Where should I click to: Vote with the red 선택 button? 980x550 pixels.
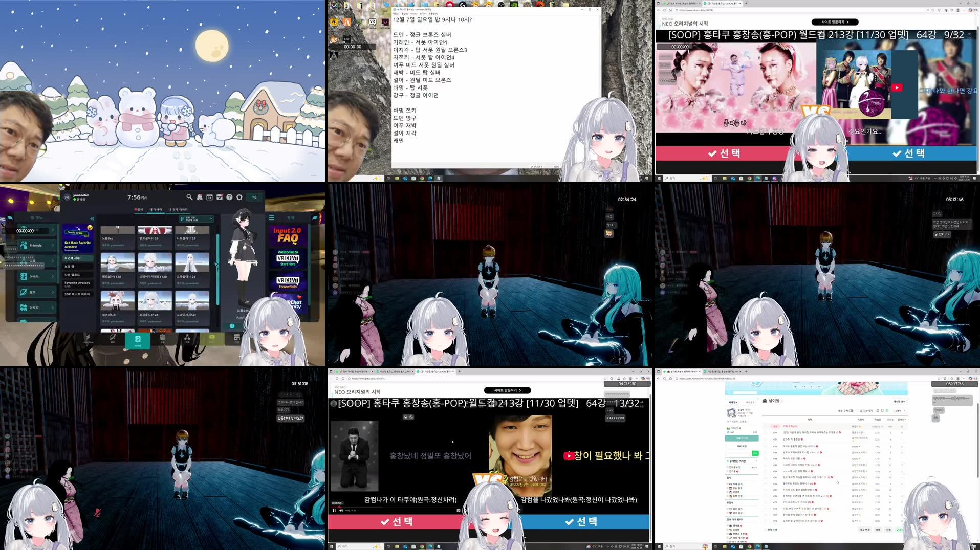(x=398, y=522)
